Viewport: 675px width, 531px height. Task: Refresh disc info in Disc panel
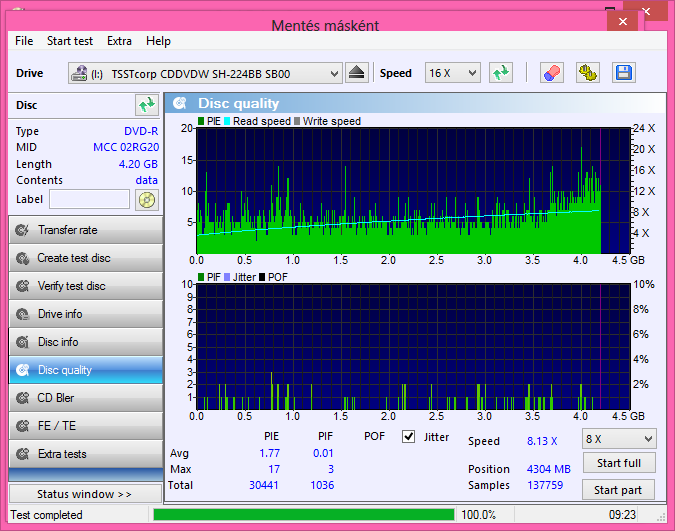147,105
